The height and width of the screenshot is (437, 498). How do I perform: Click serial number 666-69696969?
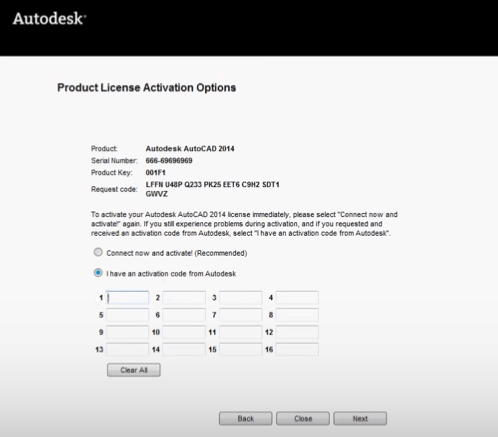(x=169, y=161)
